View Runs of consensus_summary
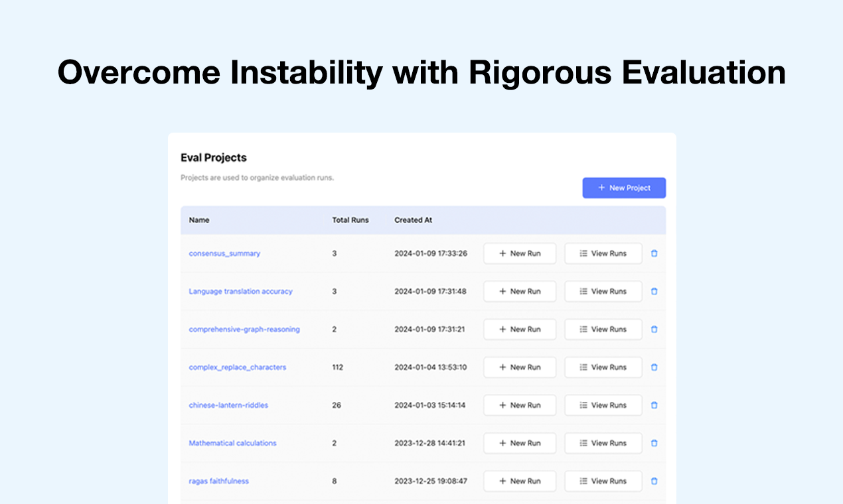The image size is (843, 504). (603, 253)
